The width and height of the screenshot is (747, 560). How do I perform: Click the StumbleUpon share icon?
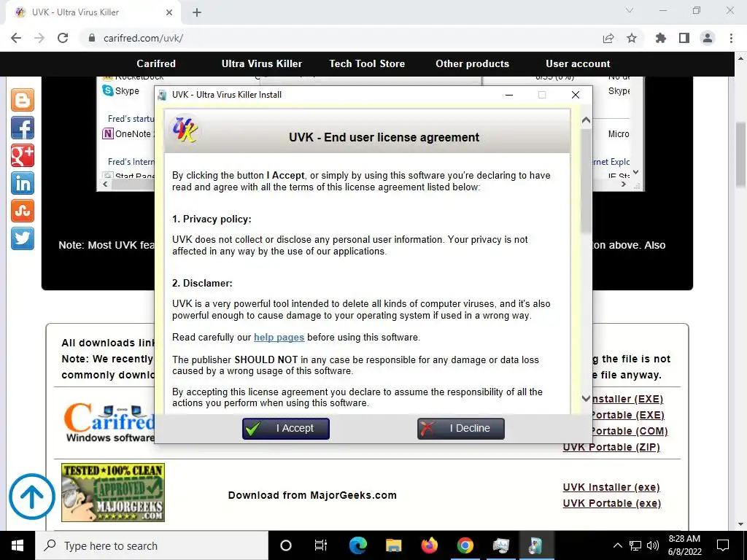point(23,211)
